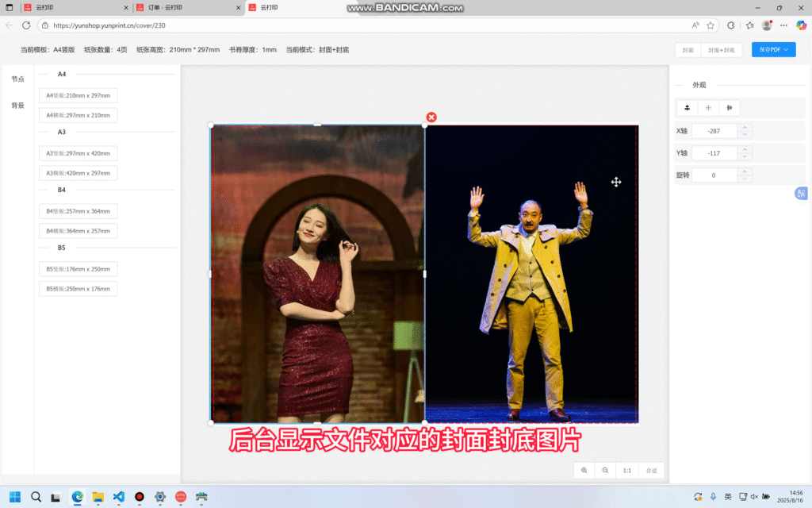Switch to 封面+封底 mode
Image resolution: width=812 pixels, height=508 pixels.
(722, 50)
